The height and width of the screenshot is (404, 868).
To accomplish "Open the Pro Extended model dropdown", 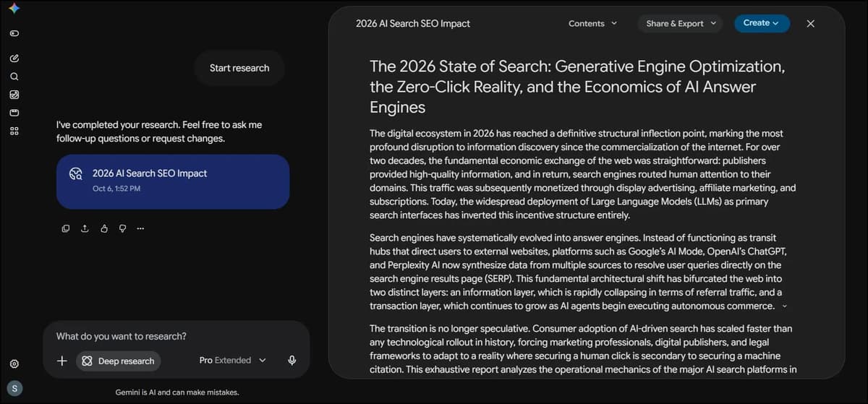I will point(233,361).
